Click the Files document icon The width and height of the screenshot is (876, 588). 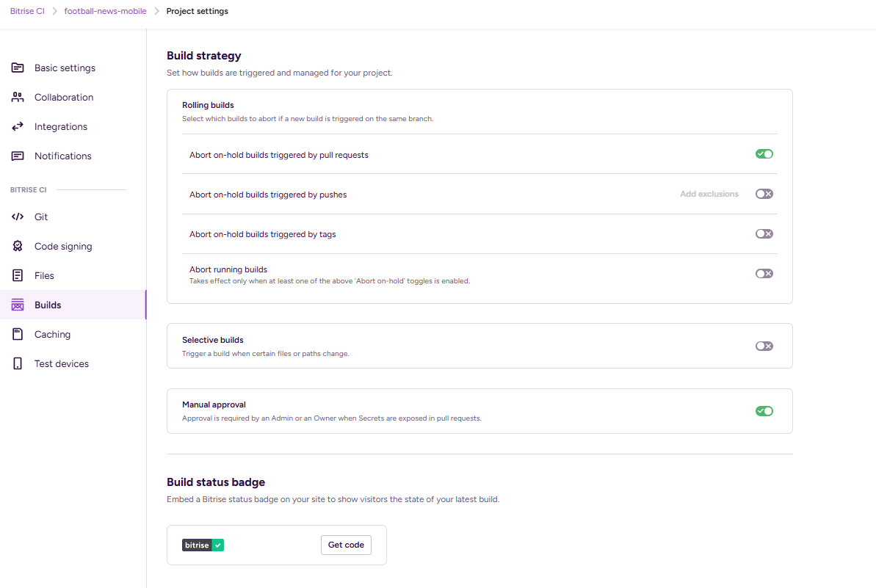(x=18, y=276)
